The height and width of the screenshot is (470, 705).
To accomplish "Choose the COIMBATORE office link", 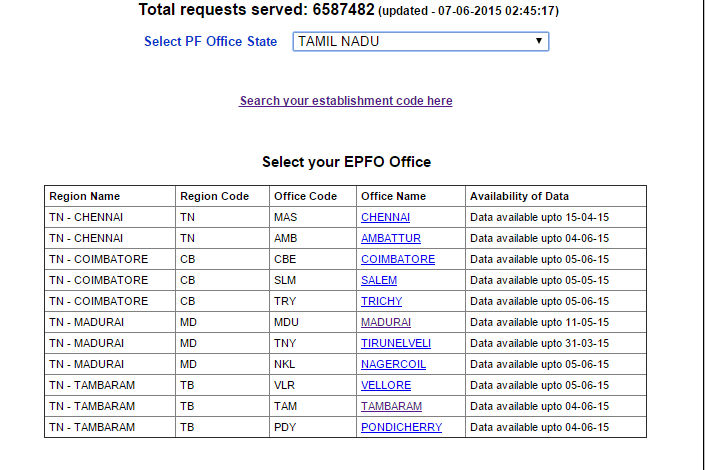I will 398,260.
